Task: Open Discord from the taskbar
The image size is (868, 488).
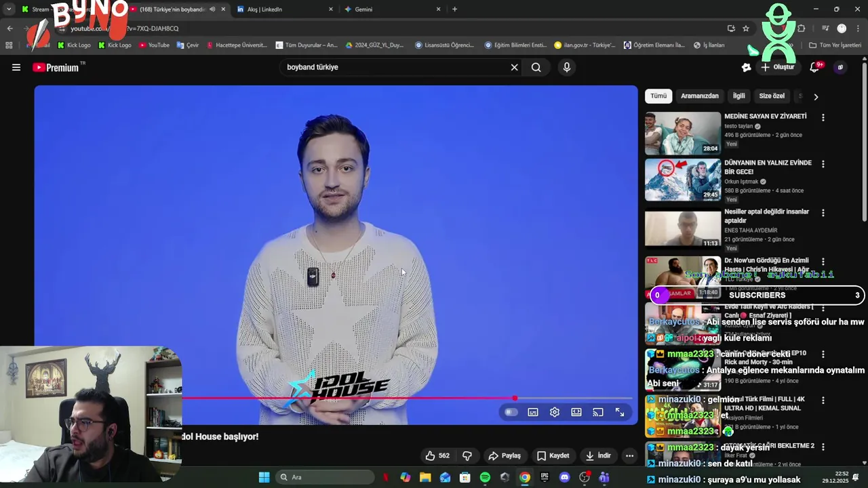Action: (564, 477)
